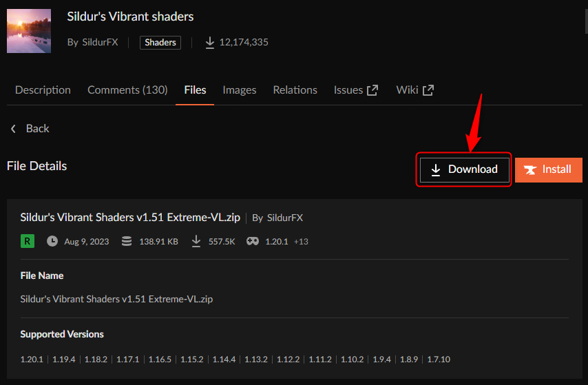Screen dimensions: 588x385
Task: Go to the Relations tab
Action: pos(295,90)
